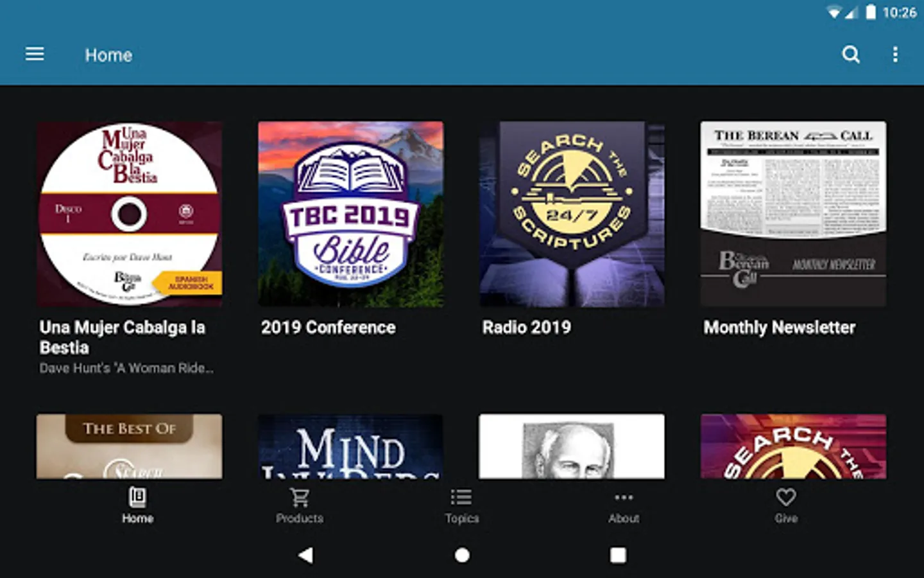Tap the 10:26 clock in status bar

coord(900,12)
